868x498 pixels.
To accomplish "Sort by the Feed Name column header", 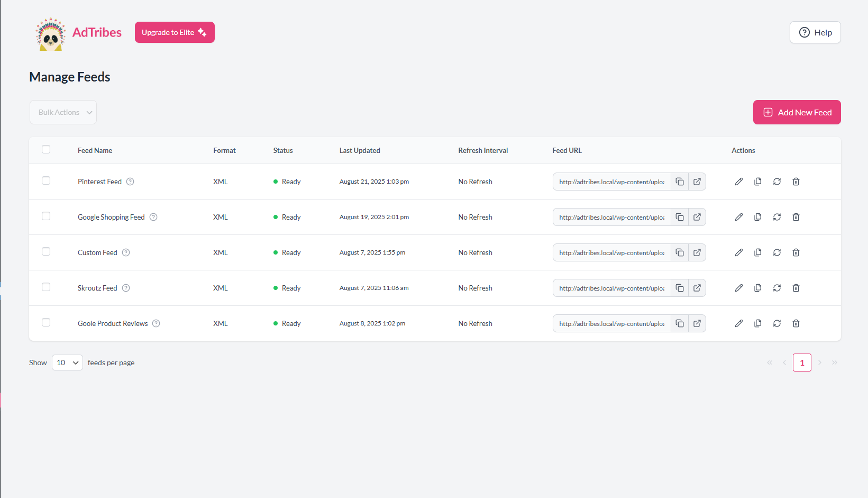I will [95, 150].
